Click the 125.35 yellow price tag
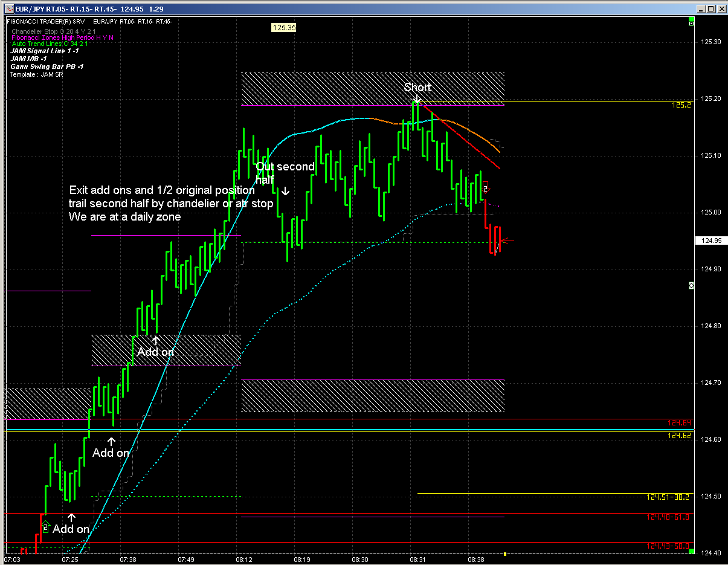This screenshot has height=565, width=728. click(284, 27)
